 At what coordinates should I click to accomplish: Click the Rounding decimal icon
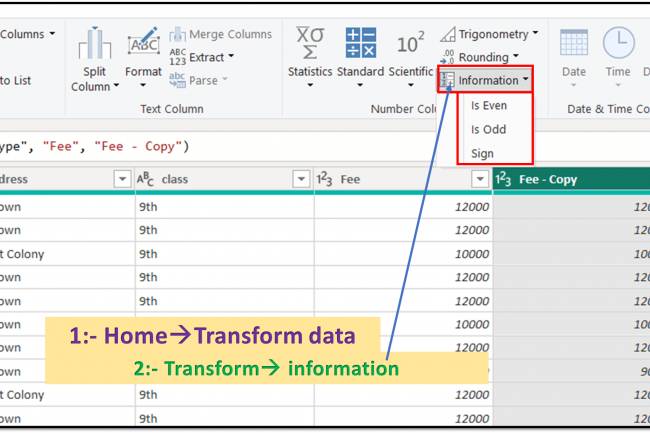pyautogui.click(x=449, y=57)
